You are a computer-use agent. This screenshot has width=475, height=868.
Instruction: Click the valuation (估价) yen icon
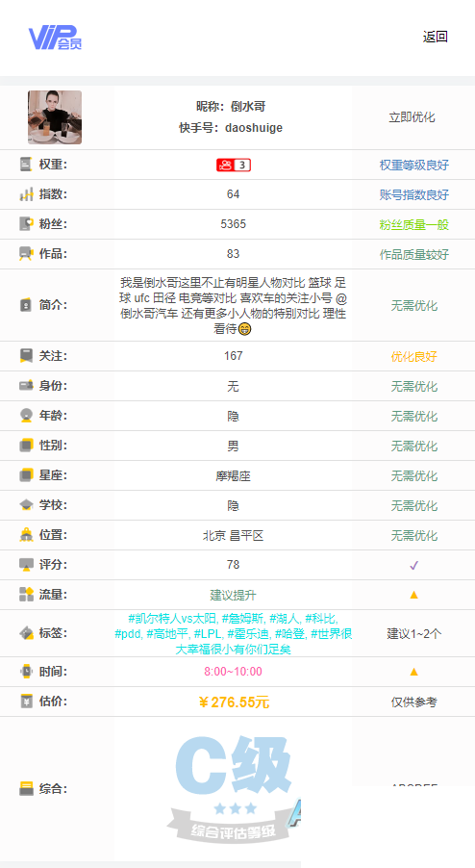(x=26, y=702)
